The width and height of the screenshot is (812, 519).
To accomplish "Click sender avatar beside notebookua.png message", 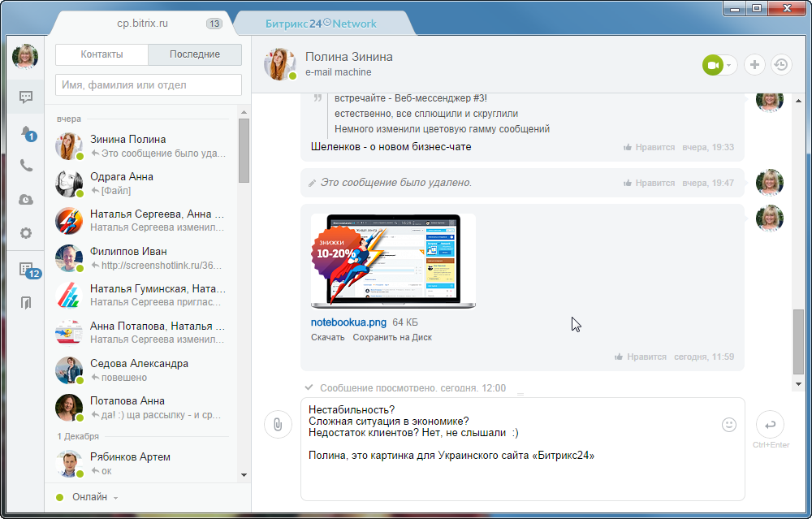I will point(770,218).
